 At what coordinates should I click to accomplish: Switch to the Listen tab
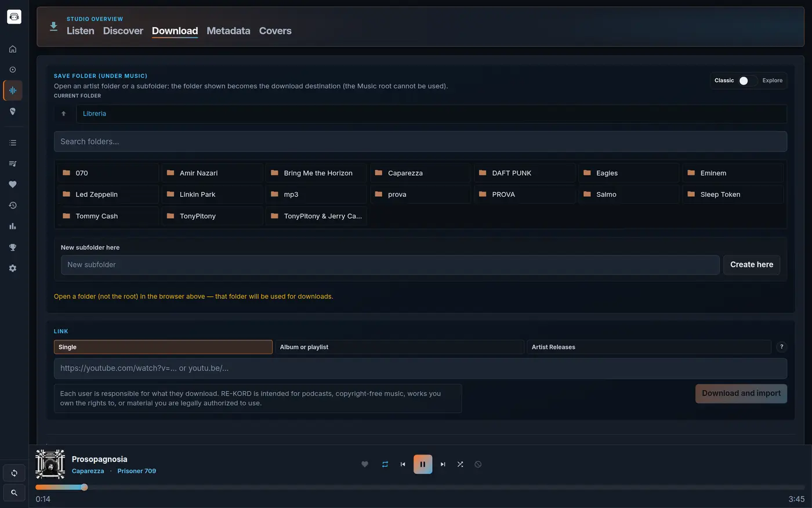(81, 31)
